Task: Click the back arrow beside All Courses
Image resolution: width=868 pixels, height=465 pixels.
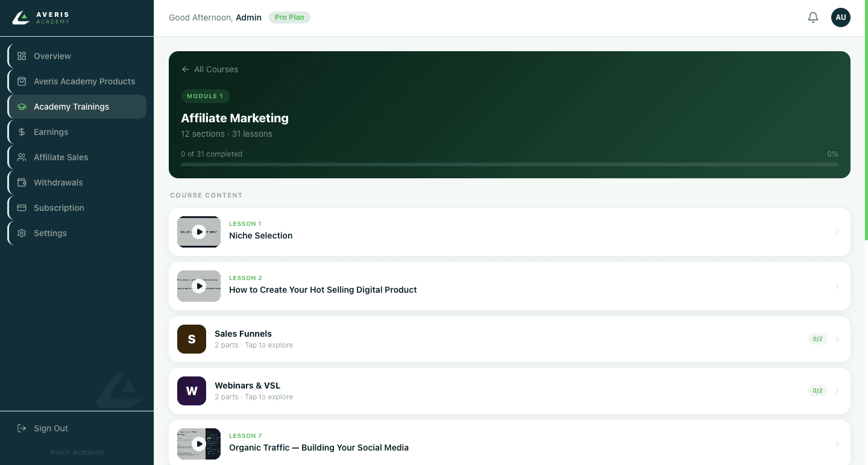Action: pos(186,69)
